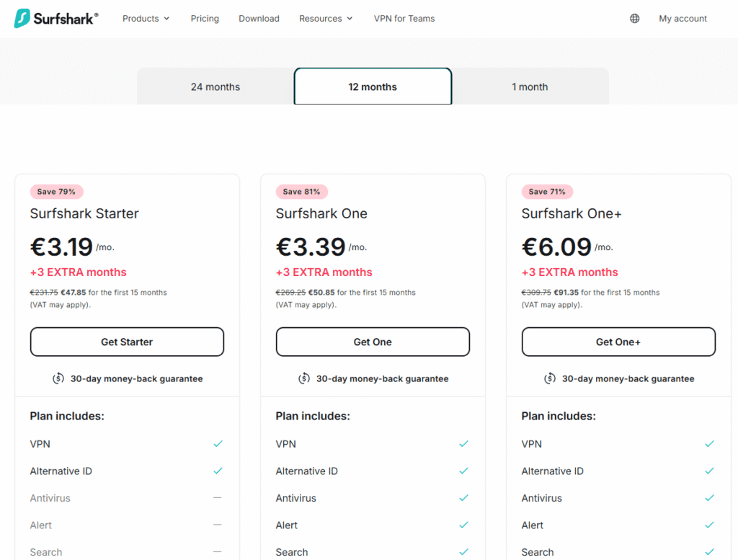
Task: Click Antivirus dash in Starter plan
Action: [x=218, y=497]
